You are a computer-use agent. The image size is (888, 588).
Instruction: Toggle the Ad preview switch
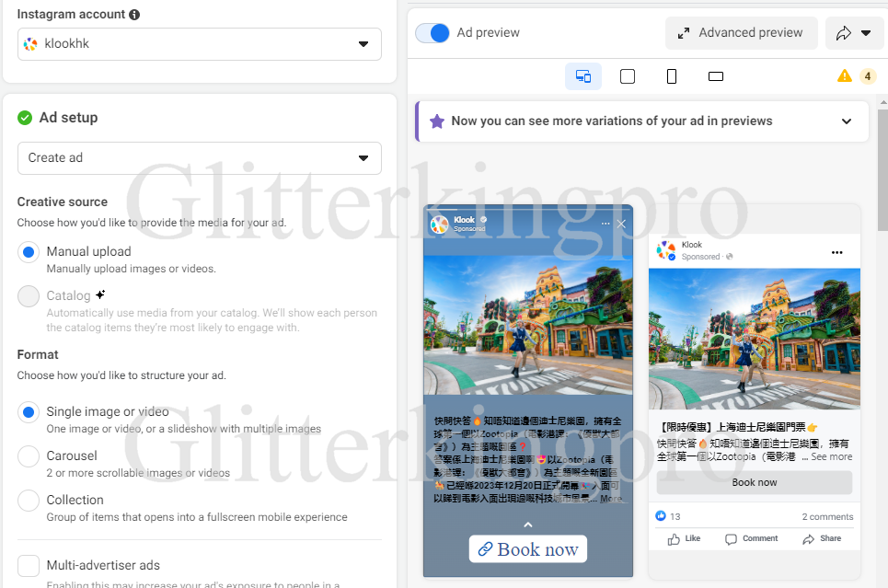click(x=432, y=33)
